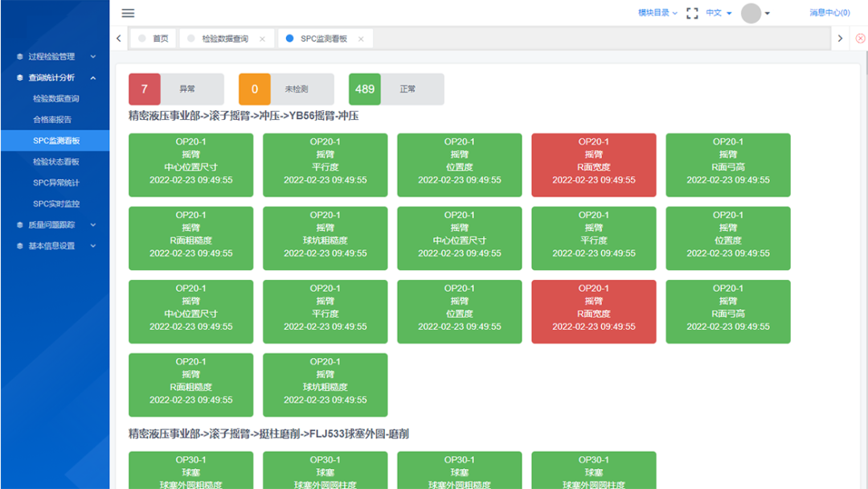Image resolution: width=868 pixels, height=489 pixels.
Task: Close the 检验数据查询 tab
Action: pos(262,39)
